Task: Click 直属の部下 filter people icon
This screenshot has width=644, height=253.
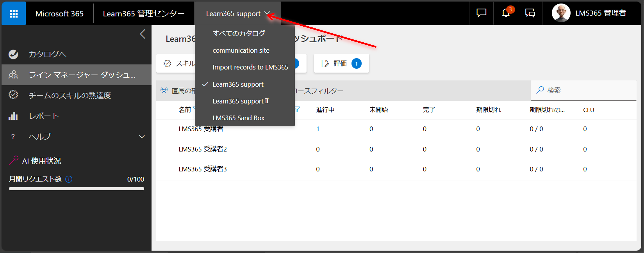Action: pos(164,90)
